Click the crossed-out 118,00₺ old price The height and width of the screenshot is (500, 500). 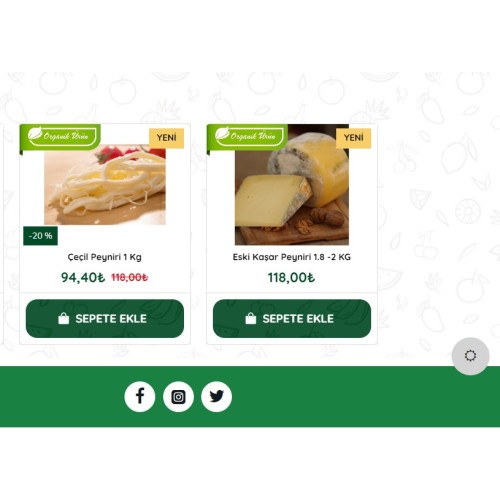point(130,277)
